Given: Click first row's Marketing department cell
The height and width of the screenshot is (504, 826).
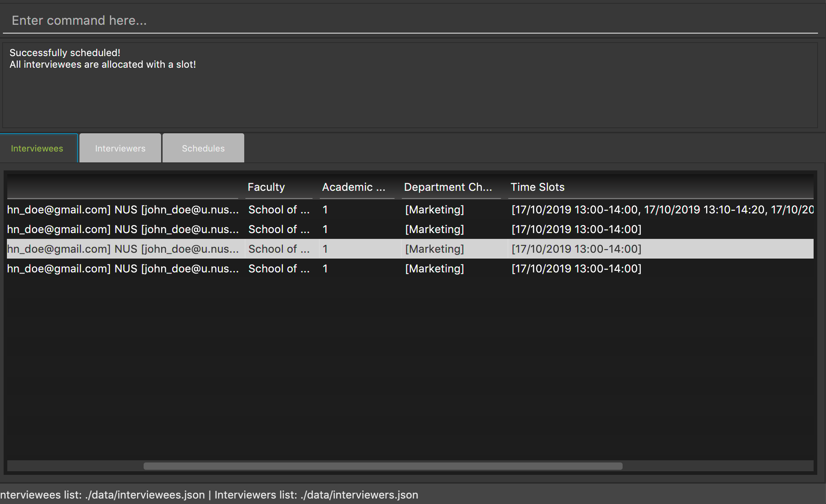Looking at the screenshot, I should (x=435, y=210).
